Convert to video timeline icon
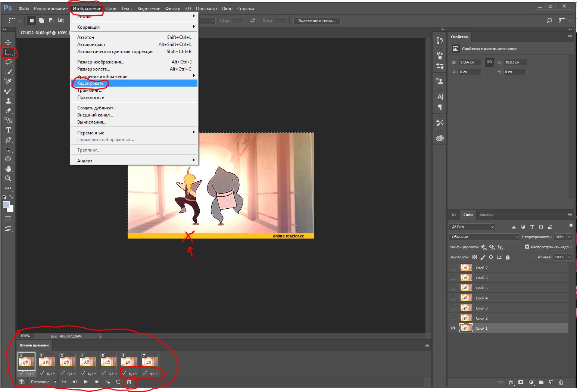Viewport: 577px width, 392px height. coord(22,382)
